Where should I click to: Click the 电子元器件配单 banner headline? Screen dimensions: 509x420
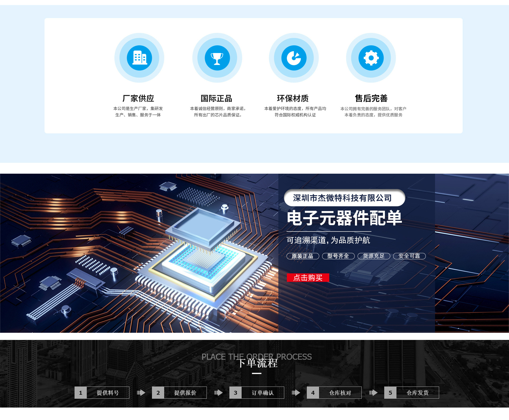pos(344,218)
